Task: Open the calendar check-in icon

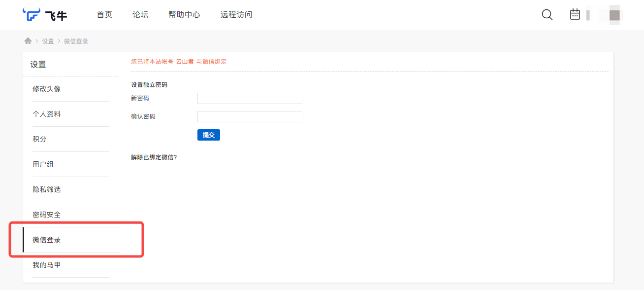Action: (x=575, y=14)
